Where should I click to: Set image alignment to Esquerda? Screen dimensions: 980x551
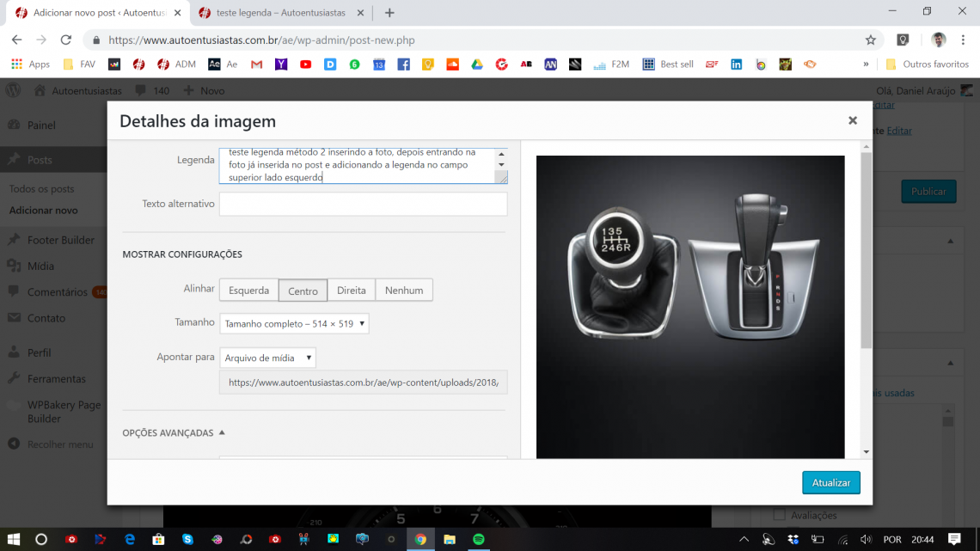(x=248, y=291)
